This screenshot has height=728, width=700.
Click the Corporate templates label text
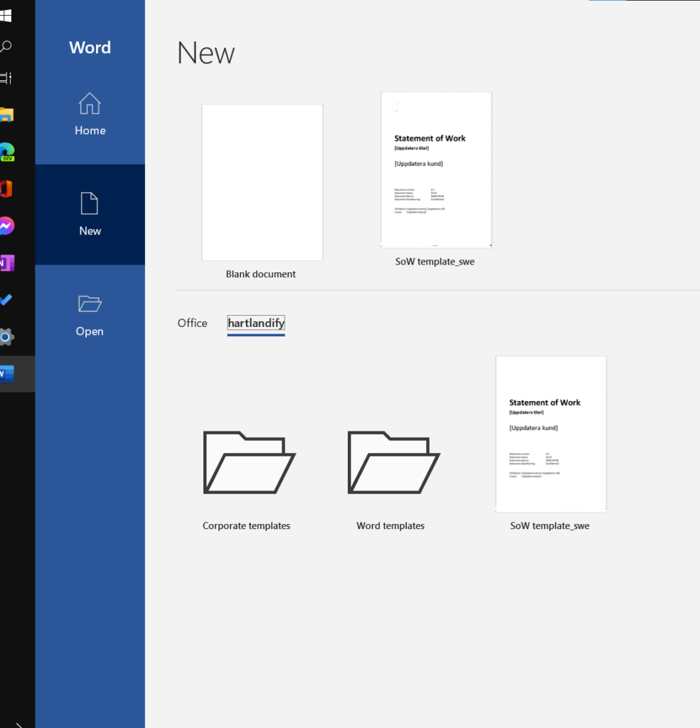coord(246,525)
